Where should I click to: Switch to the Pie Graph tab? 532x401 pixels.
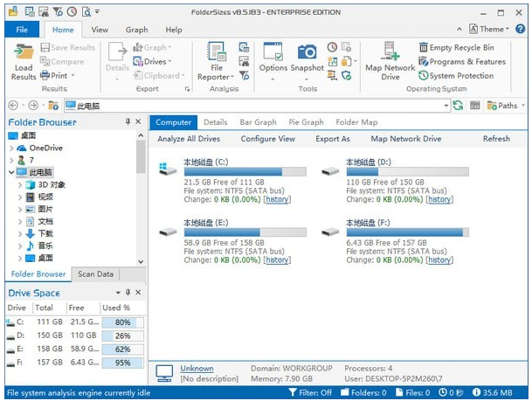[x=307, y=122]
